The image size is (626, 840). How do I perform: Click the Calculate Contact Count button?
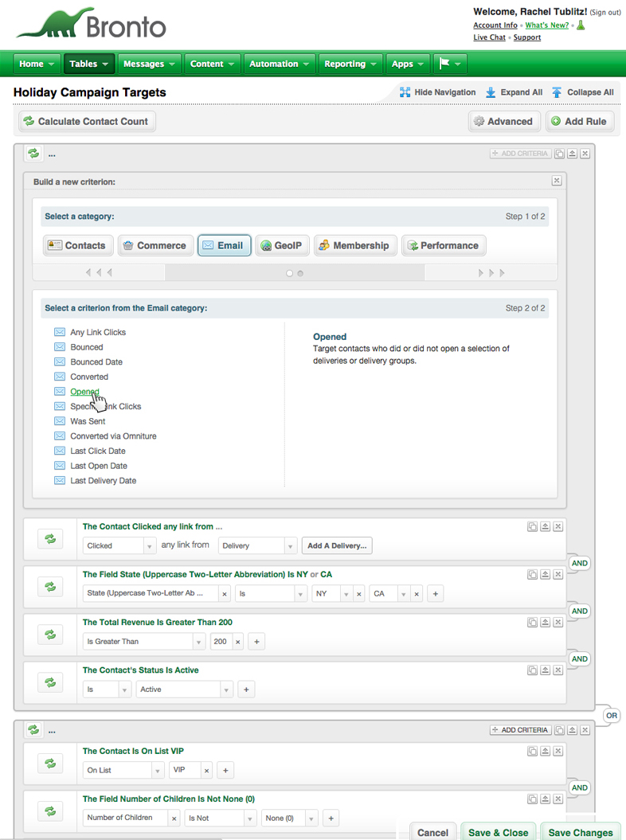[87, 121]
